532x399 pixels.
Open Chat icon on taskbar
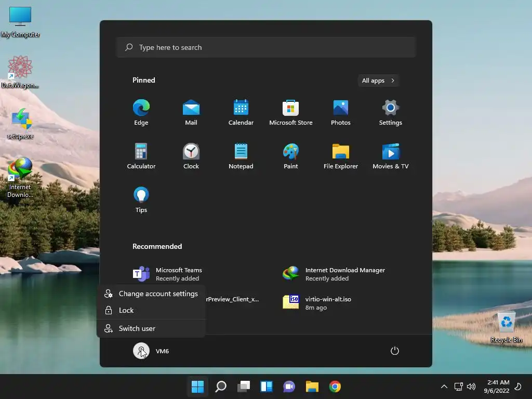coord(289,387)
